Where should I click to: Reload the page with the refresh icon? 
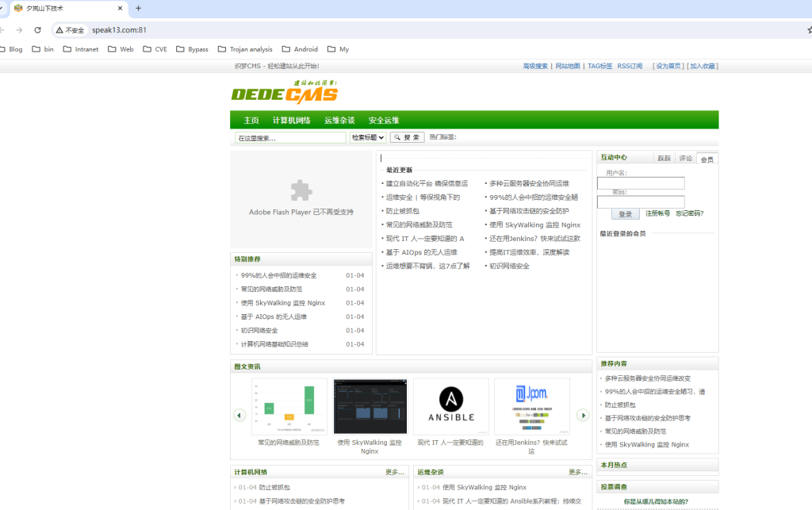37,30
